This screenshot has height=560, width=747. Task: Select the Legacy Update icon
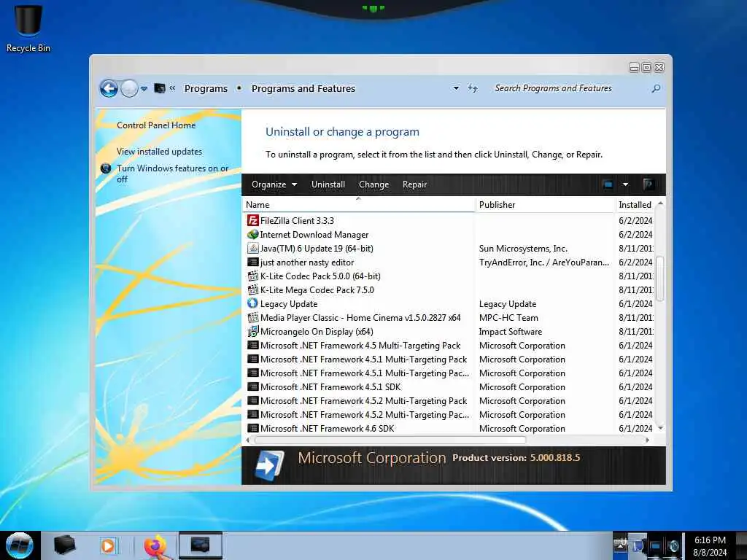tap(252, 303)
